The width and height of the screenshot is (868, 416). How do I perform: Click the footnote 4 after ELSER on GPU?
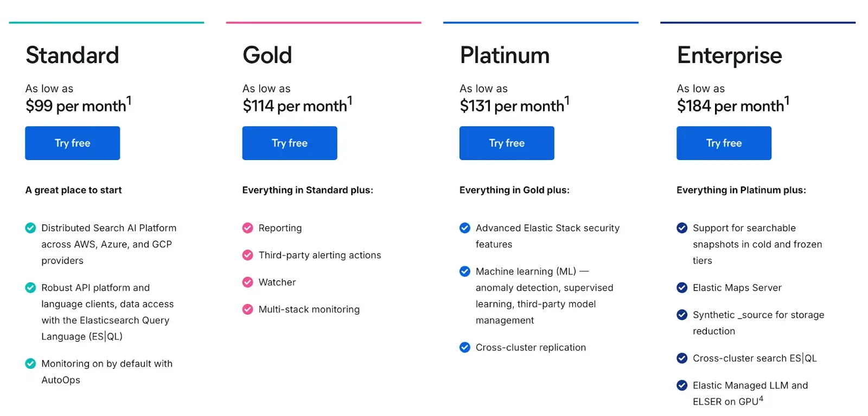pos(761,399)
